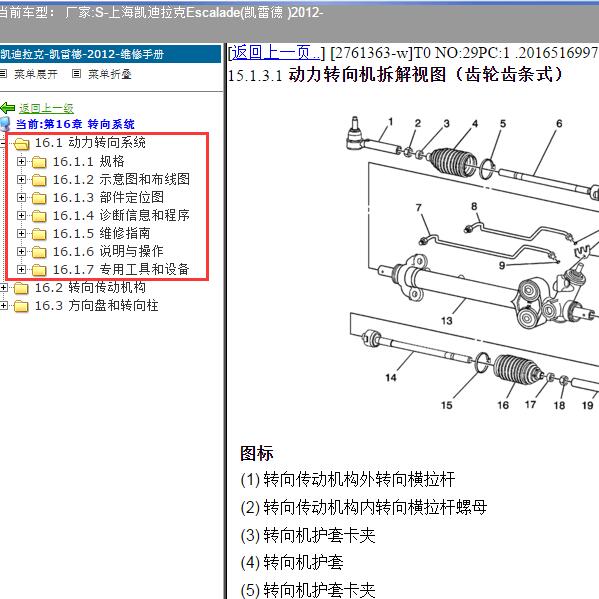Expand the 16.1.3 部件定位图 node
599x599 pixels.
(x=21, y=198)
